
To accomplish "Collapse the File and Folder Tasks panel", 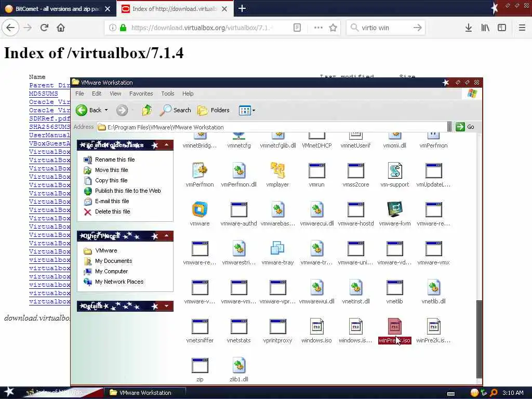I will click(167, 145).
